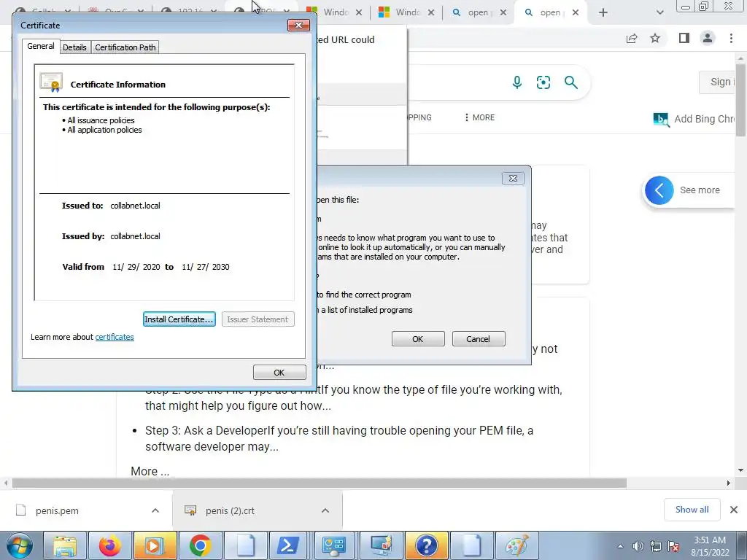747x560 pixels.
Task: Switch to the Details tab
Action: click(x=75, y=47)
